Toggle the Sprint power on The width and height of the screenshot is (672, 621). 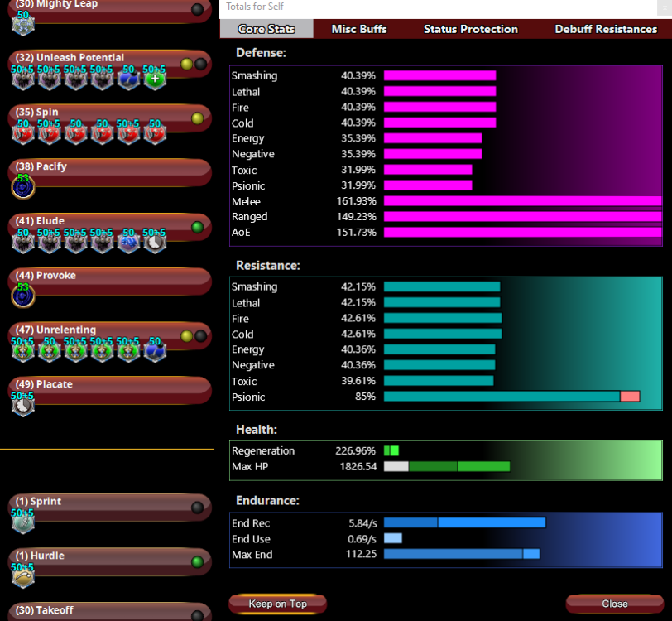point(197,508)
